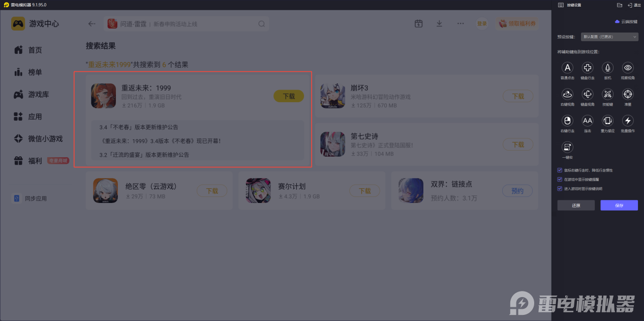Open the 榜单 rankings sidebar item
Screen dimensions: 644x321
35,72
